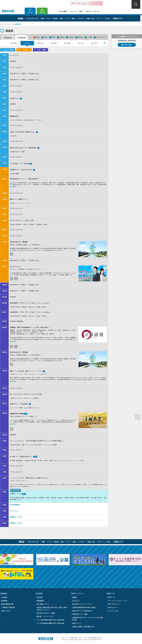142x644 pixels.
Task: Expand 続きを読む for 京都浪漫 悠久の物語
Action: tap(13, 424)
